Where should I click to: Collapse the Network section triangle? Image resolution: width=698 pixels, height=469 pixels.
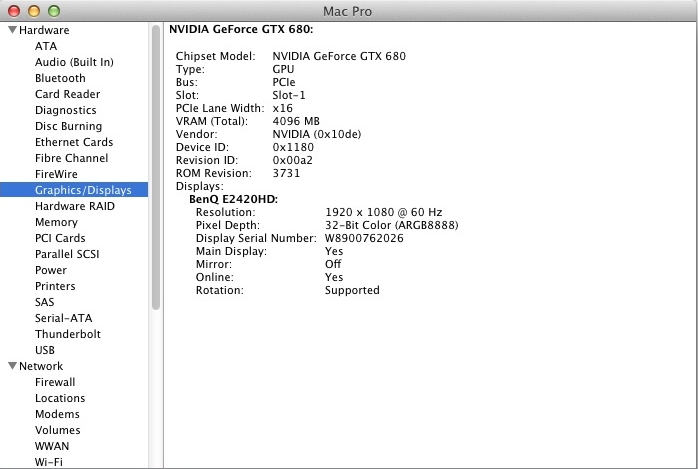pos(12,366)
